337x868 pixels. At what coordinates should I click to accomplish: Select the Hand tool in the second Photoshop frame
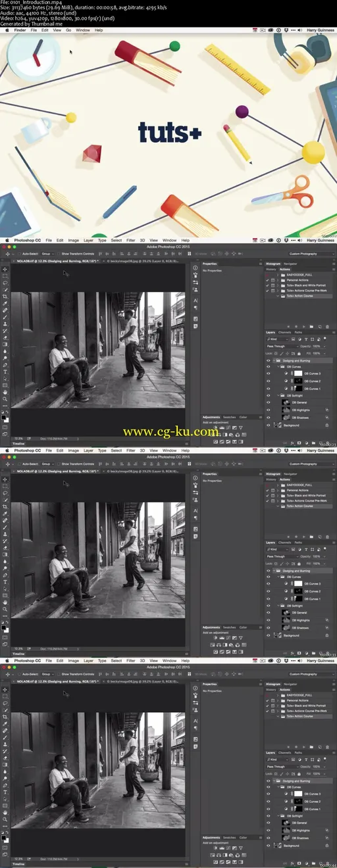[5, 602]
